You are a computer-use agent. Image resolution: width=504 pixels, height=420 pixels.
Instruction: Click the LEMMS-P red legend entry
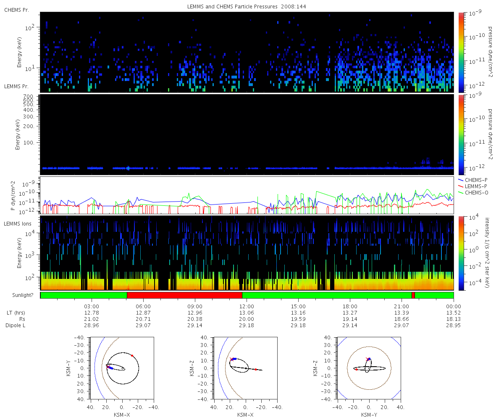pyautogui.click(x=473, y=186)
